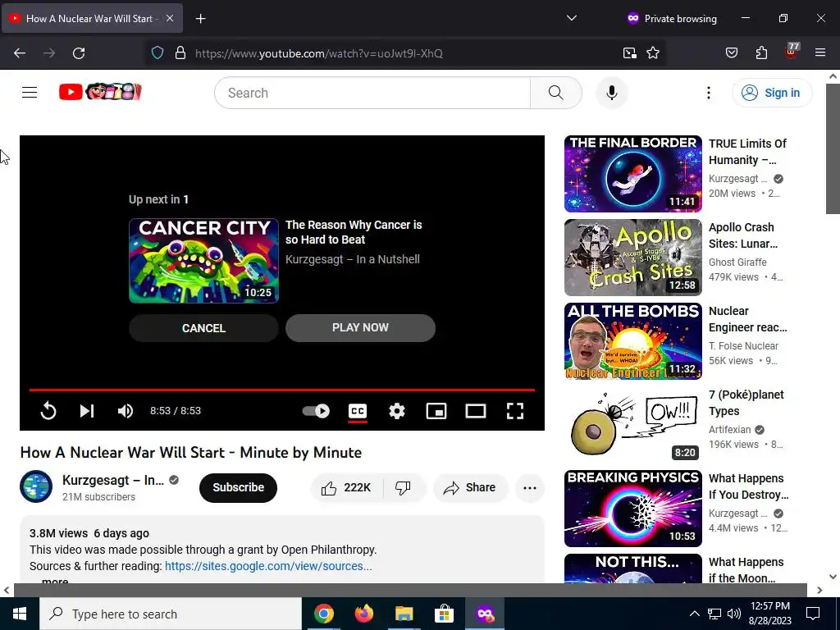The width and height of the screenshot is (840, 630).
Task: Open the notification center
Action: 813,614
